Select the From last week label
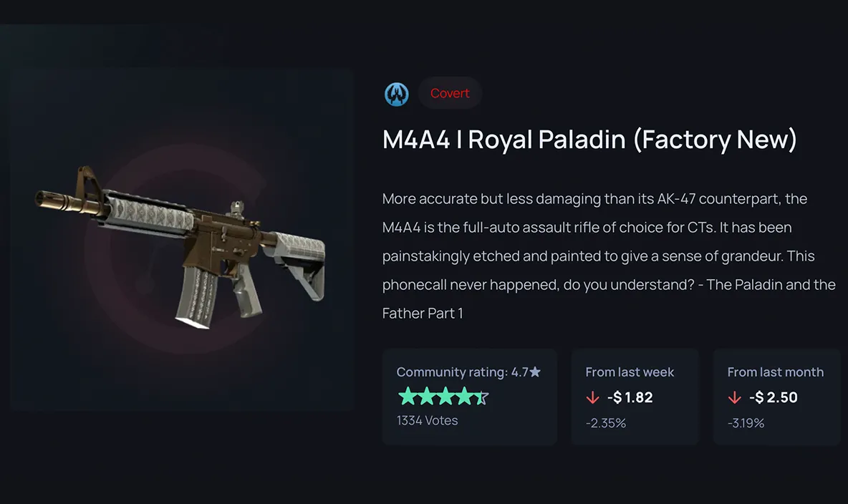 (630, 372)
